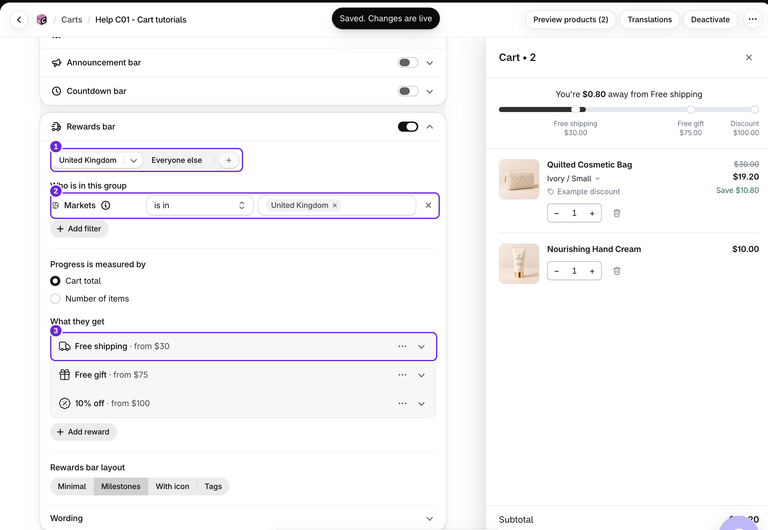Expand the Announcement bar section

pos(430,63)
